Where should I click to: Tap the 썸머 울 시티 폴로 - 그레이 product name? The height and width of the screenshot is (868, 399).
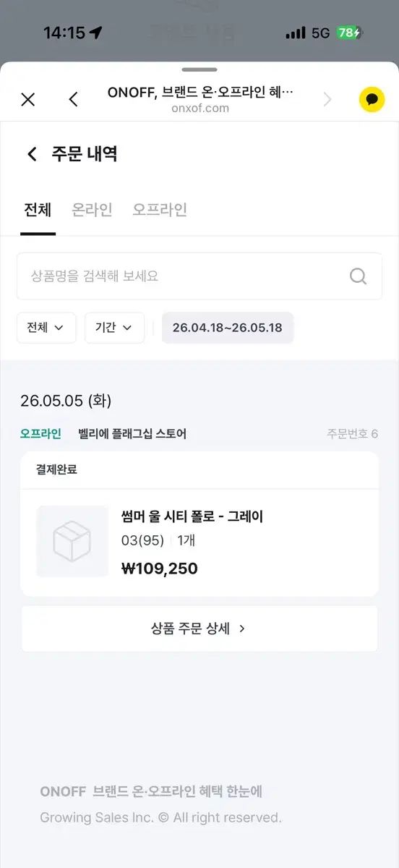(x=192, y=516)
